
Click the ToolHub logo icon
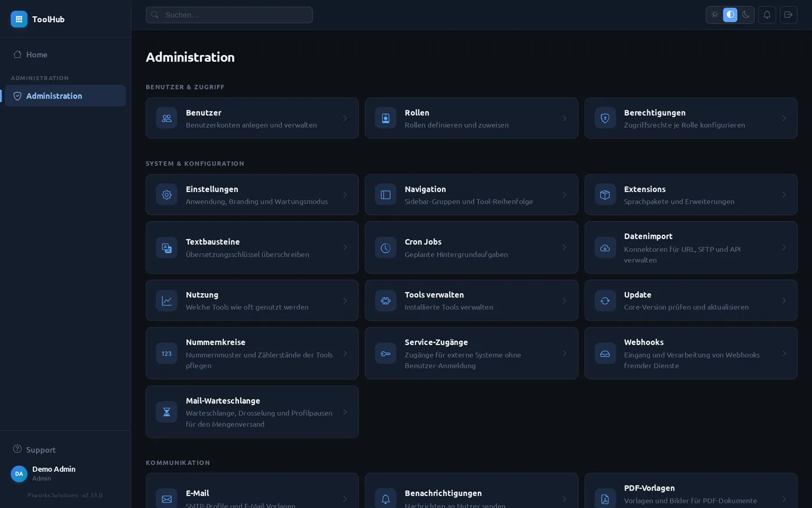(x=19, y=19)
